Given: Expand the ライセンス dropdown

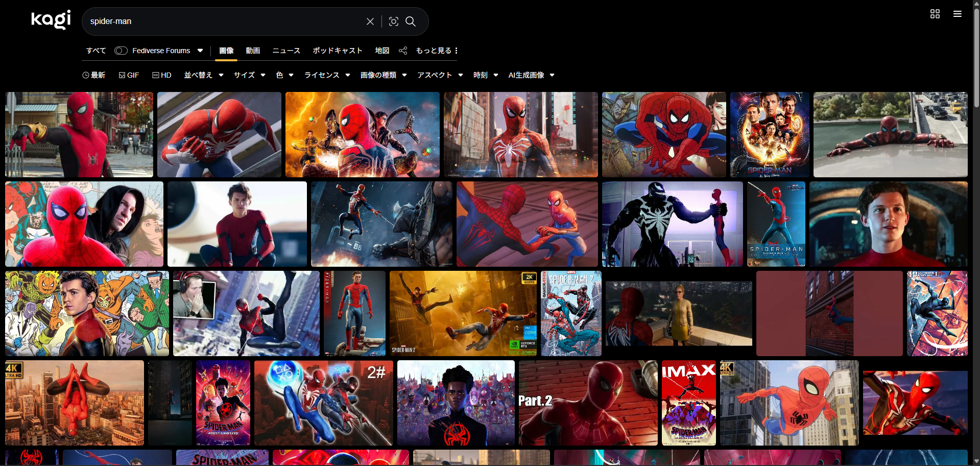Looking at the screenshot, I should coord(327,75).
